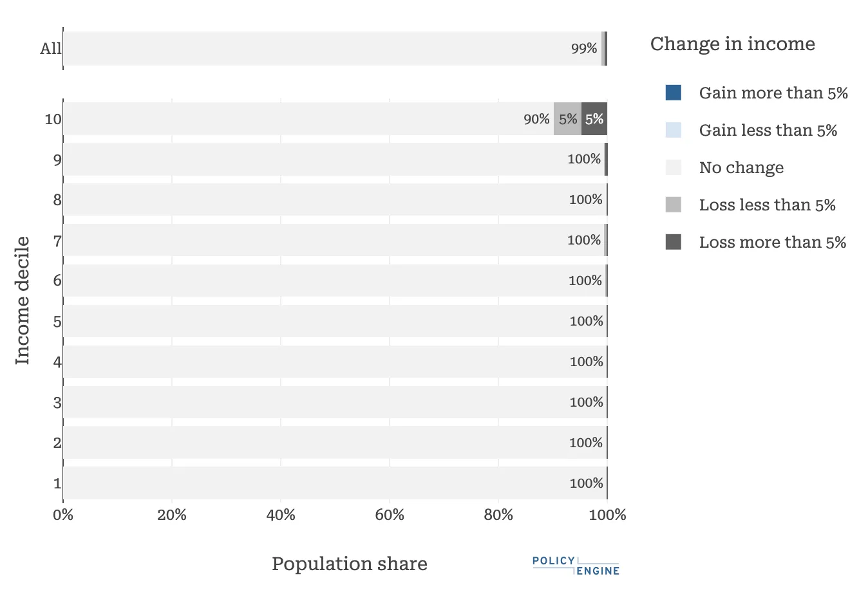
Task: Click the 'Change in income' legend title
Action: tap(732, 44)
